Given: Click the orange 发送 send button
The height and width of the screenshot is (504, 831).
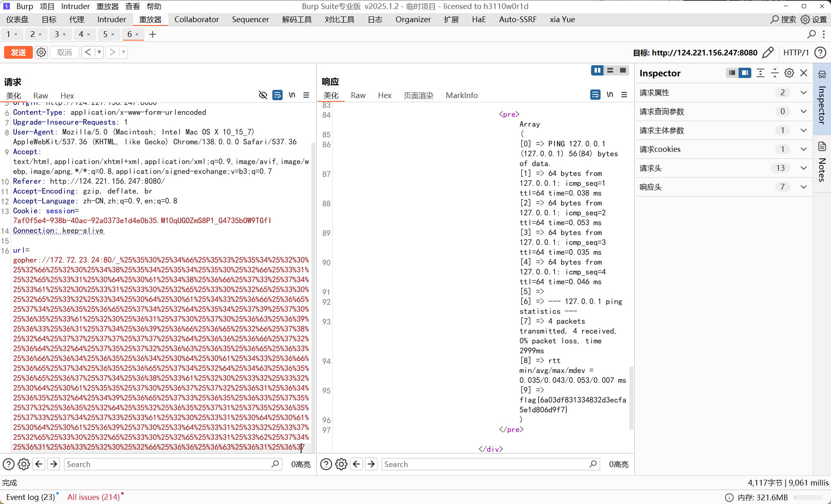Looking at the screenshot, I should [18, 52].
